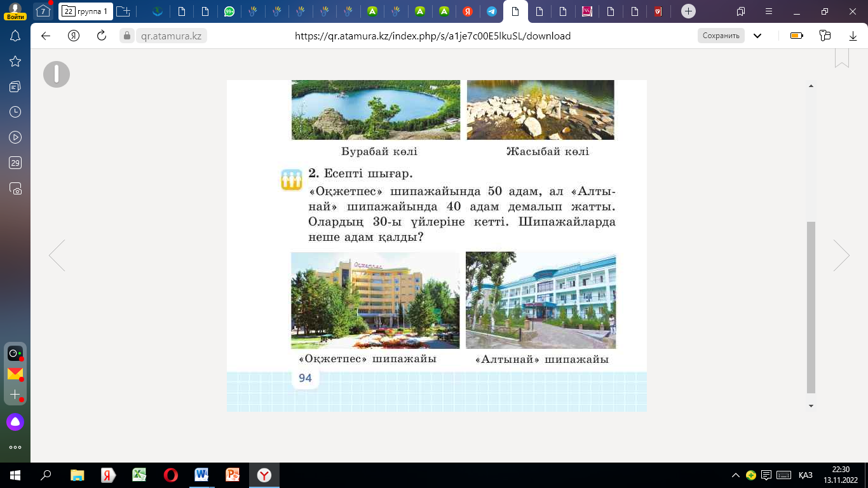The height and width of the screenshot is (488, 868).
Task: Click the 'Есепті шығар.' heading text
Action: click(368, 173)
